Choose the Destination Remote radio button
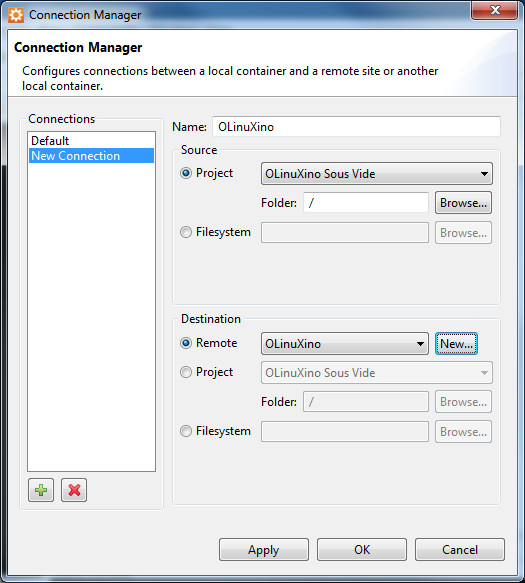The width and height of the screenshot is (525, 583). click(186, 343)
